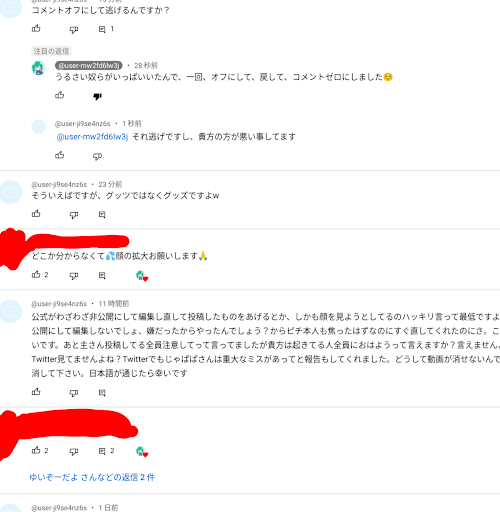
Task: Like the グッツではなくグッズ comment
Action: click(x=36, y=214)
